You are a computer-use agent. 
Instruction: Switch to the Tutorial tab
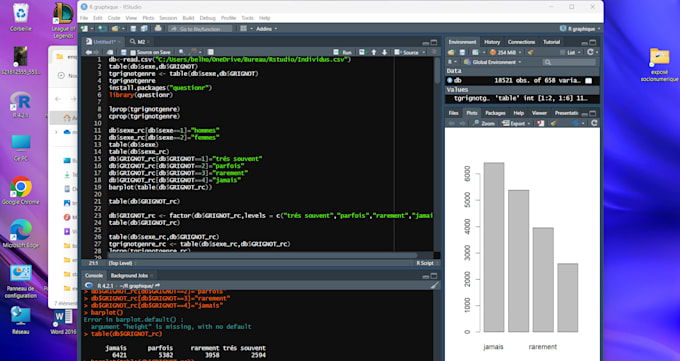click(x=551, y=42)
